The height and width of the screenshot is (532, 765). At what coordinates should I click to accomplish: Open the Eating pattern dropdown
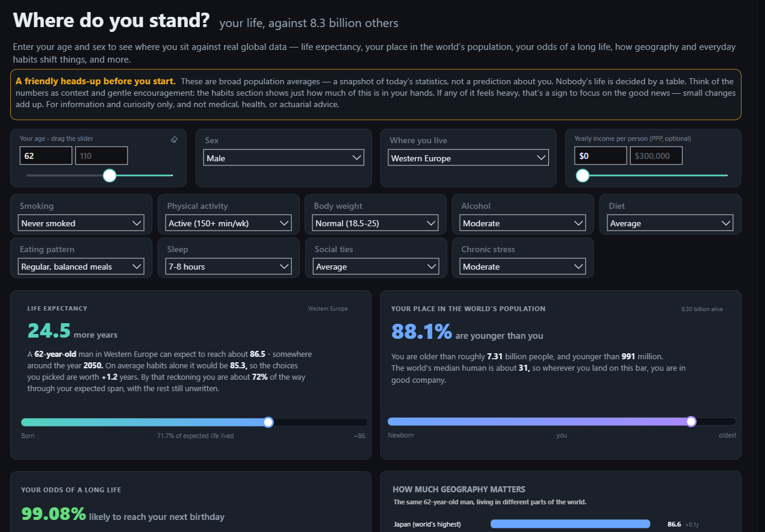point(81,266)
